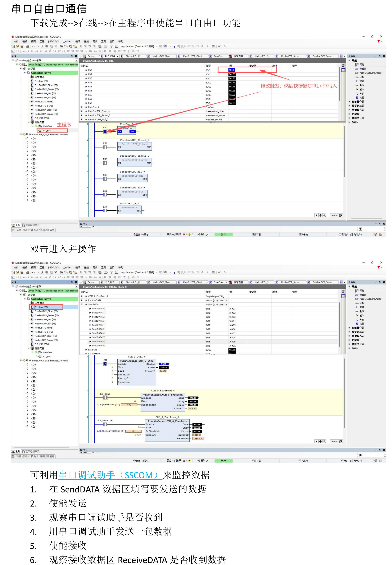Click Delete X icon in lower screenshot toolbar
This screenshot has height=565, width=392.
pyautogui.click(x=56, y=272)
